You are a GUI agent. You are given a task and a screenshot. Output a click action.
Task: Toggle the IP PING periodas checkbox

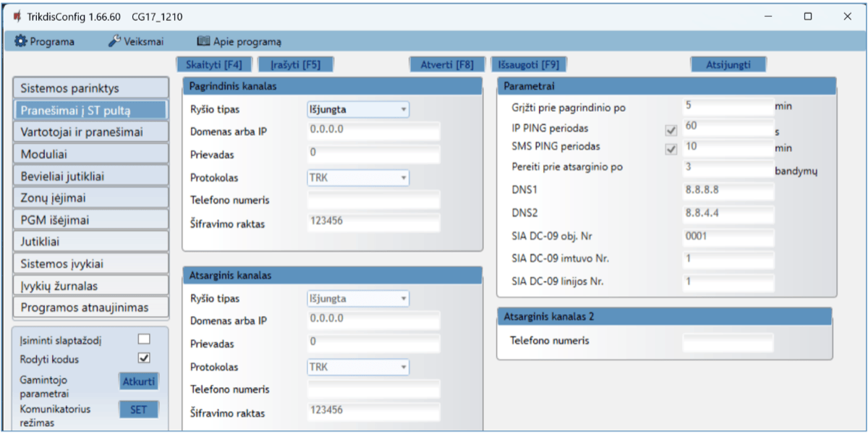click(x=671, y=131)
